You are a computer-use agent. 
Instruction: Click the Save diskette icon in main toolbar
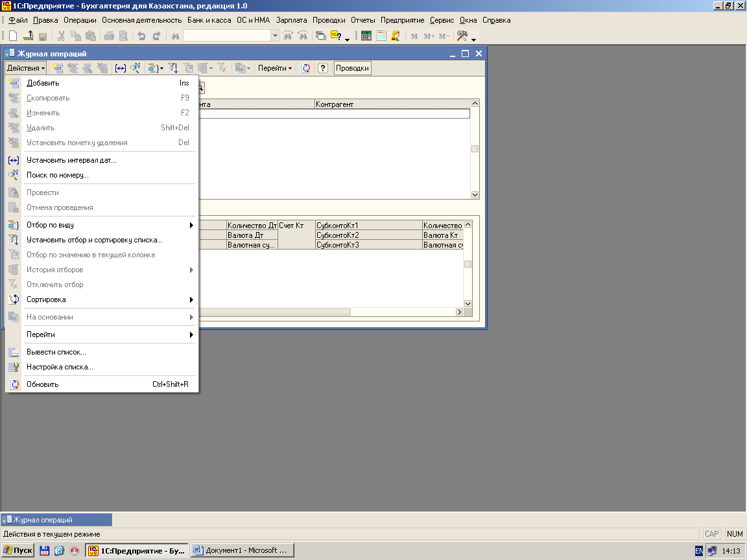(x=43, y=36)
